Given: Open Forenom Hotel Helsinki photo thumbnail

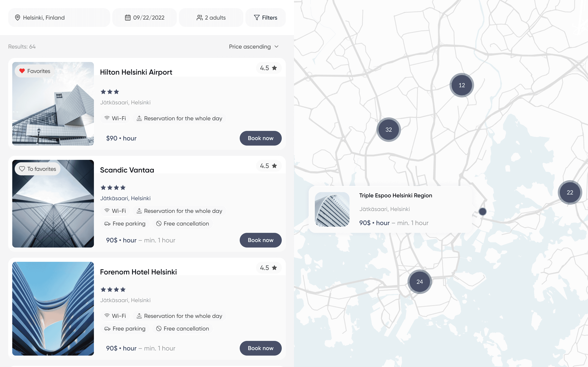Looking at the screenshot, I should (53, 308).
